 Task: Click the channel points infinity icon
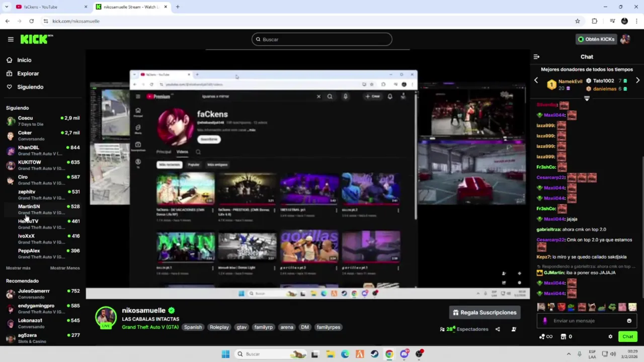(x=546, y=336)
